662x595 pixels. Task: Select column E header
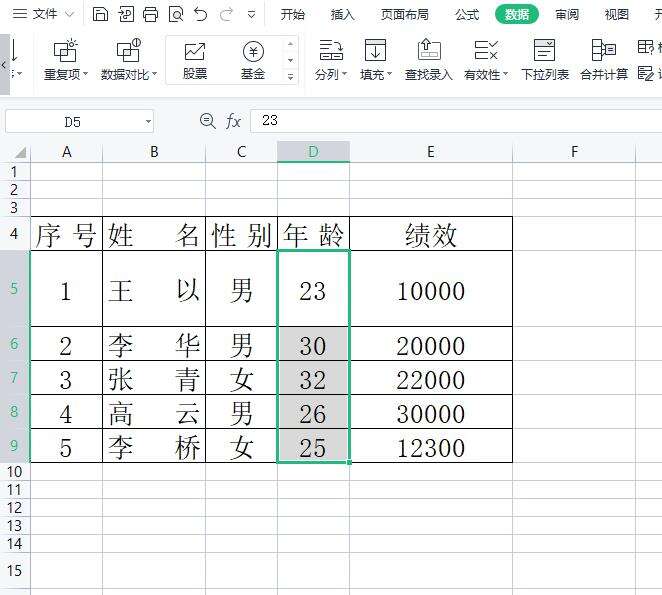coord(430,152)
